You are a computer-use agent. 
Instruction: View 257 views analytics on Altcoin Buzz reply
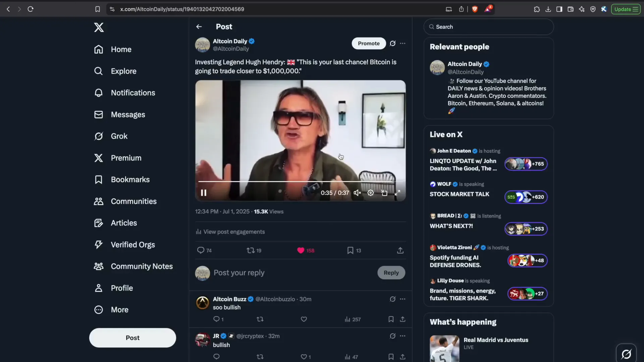353,319
